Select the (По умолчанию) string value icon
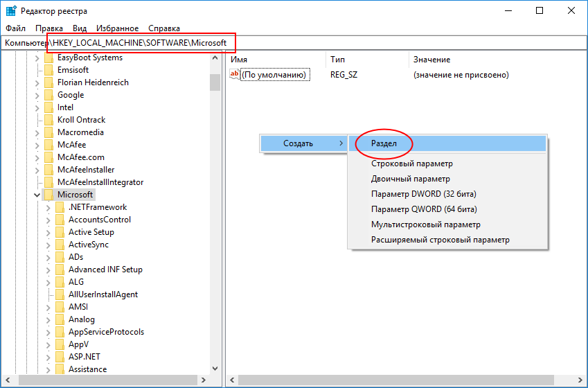Viewport: 588px width, 388px height. click(234, 74)
